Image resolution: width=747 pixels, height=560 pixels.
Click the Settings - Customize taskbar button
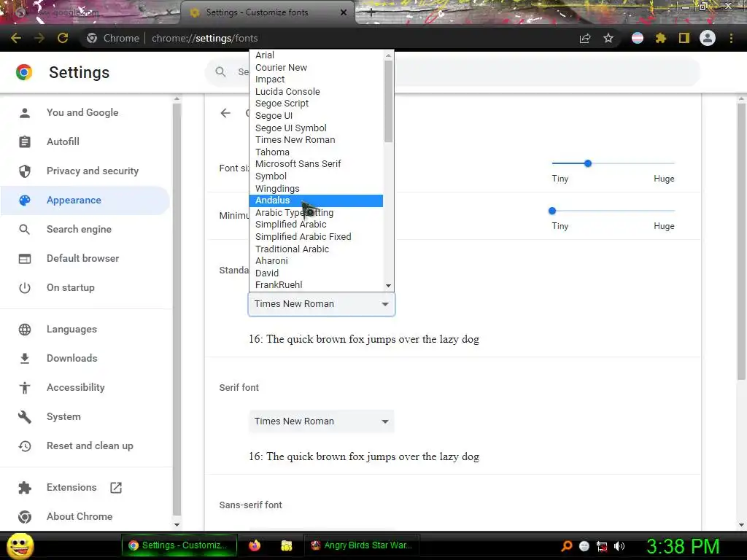click(179, 545)
